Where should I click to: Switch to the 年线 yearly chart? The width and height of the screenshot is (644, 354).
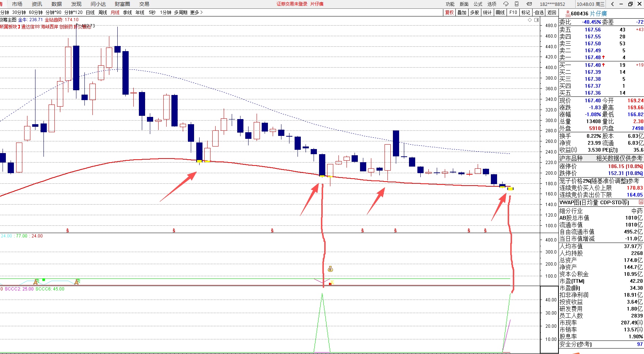tap(140, 12)
